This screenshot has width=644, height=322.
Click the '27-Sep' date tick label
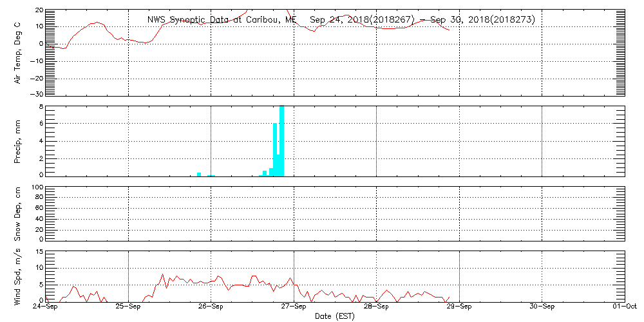[294, 307]
